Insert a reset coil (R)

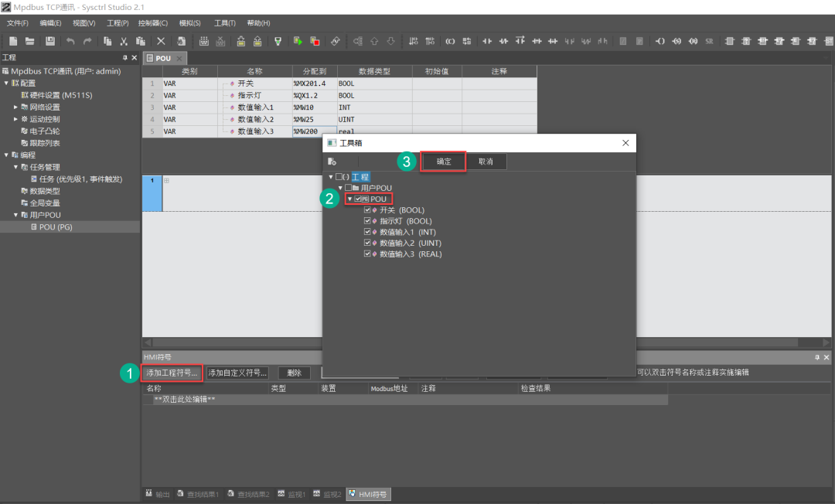[x=693, y=41]
